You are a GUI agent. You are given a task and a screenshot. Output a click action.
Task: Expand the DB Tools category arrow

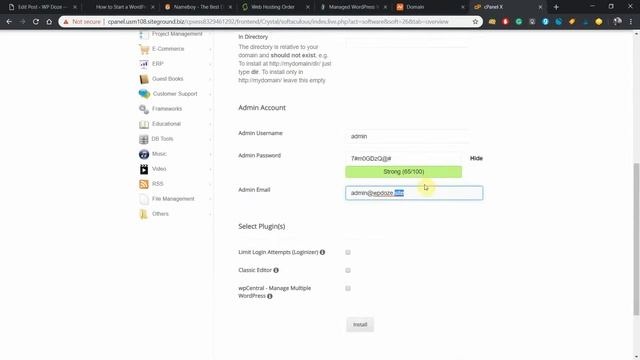211,139
